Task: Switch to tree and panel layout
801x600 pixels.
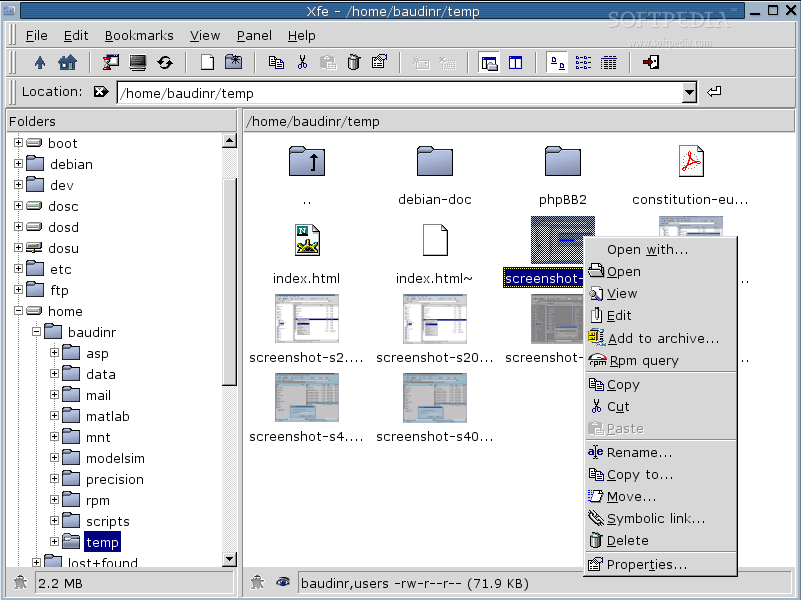Action: click(x=489, y=63)
